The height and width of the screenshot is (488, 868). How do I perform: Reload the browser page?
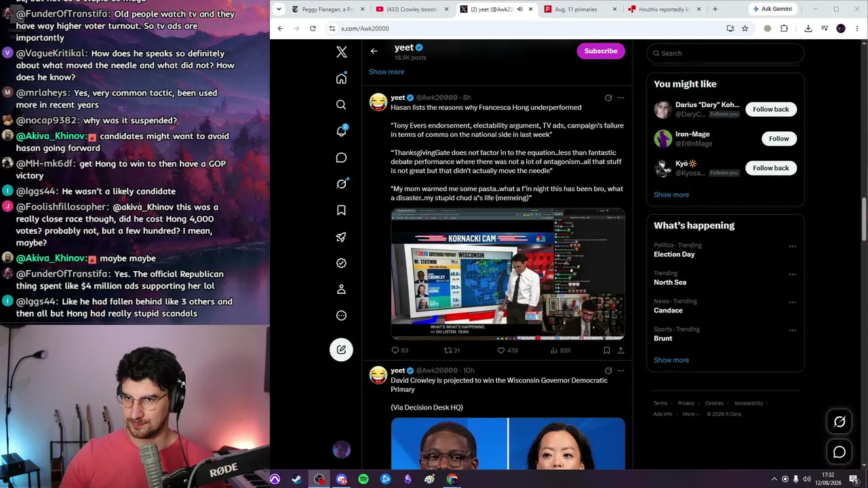pos(313,28)
